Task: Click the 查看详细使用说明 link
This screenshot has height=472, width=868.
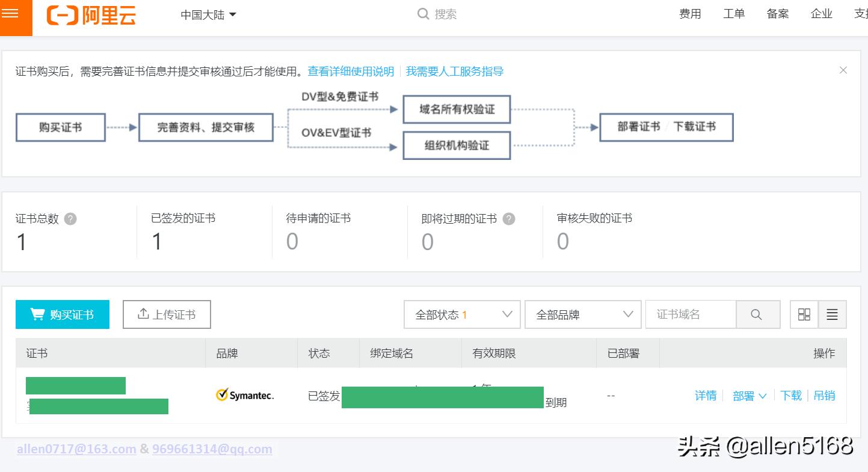Action: click(x=350, y=71)
